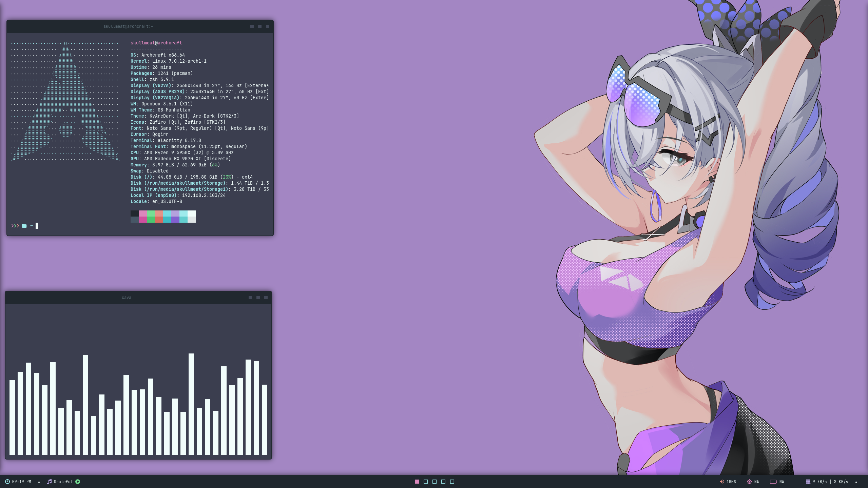Click the skullmeat@archcraft:~ terminal window title
This screenshot has height=488, width=868.
(x=128, y=26)
